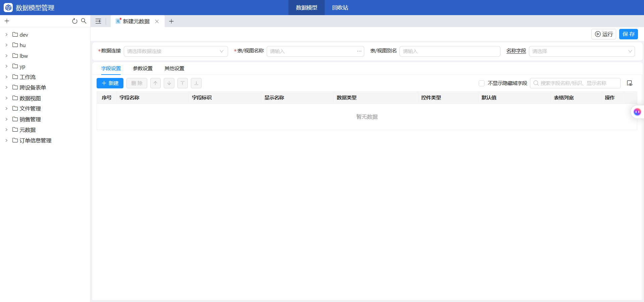Viewport: 644px width, 302px height.
Task: Click the move to top icon
Action: point(182,83)
